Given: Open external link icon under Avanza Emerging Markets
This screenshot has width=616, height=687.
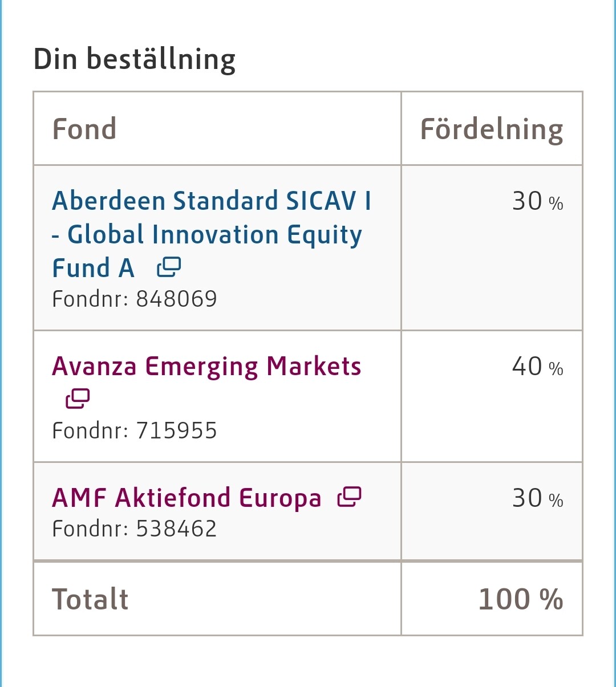Looking at the screenshot, I should pyautogui.click(x=78, y=399).
